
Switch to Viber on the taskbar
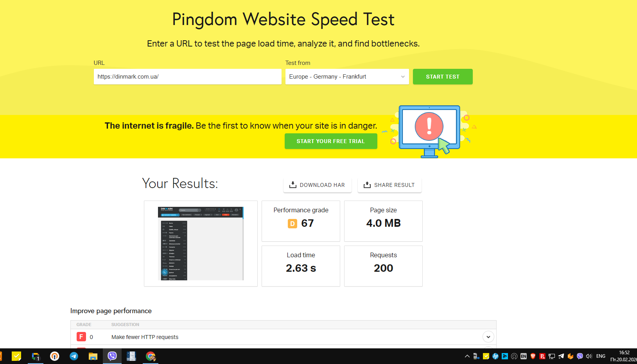112,356
